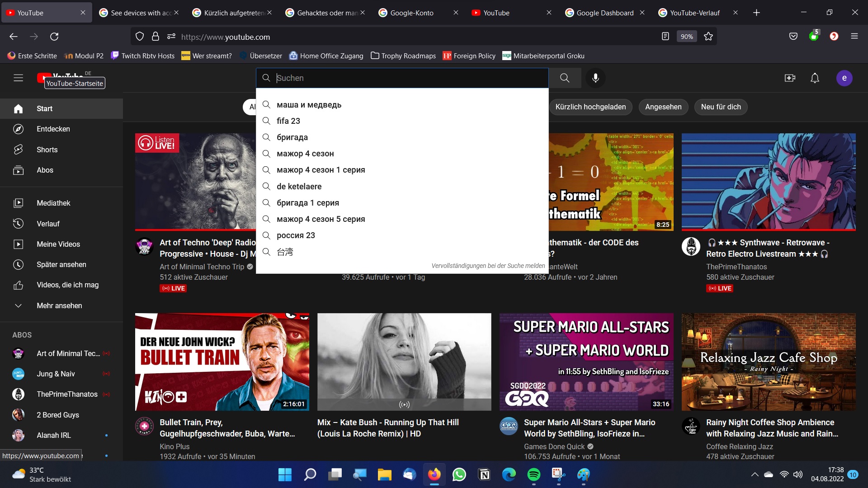Open the green extension icon with badge

[x=814, y=36]
